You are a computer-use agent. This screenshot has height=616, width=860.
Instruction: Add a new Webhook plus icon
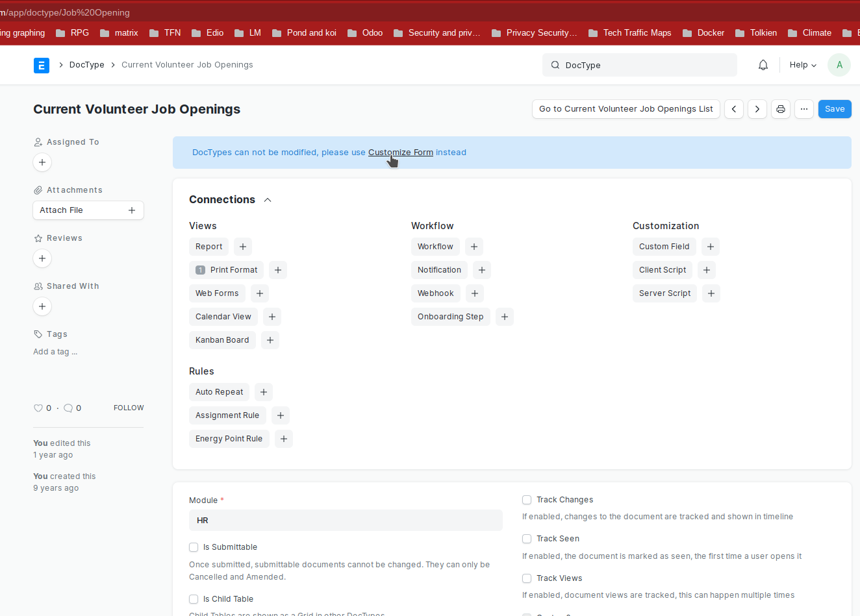coord(475,293)
